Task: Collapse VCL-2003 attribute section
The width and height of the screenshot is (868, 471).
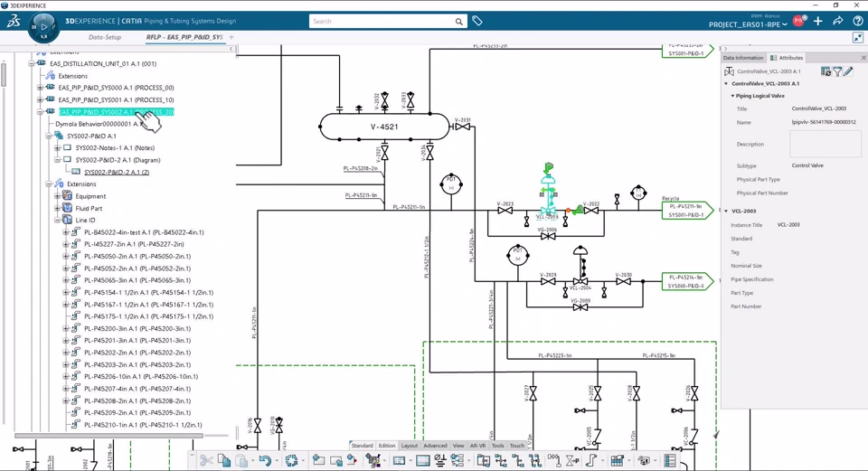Action: [726, 211]
